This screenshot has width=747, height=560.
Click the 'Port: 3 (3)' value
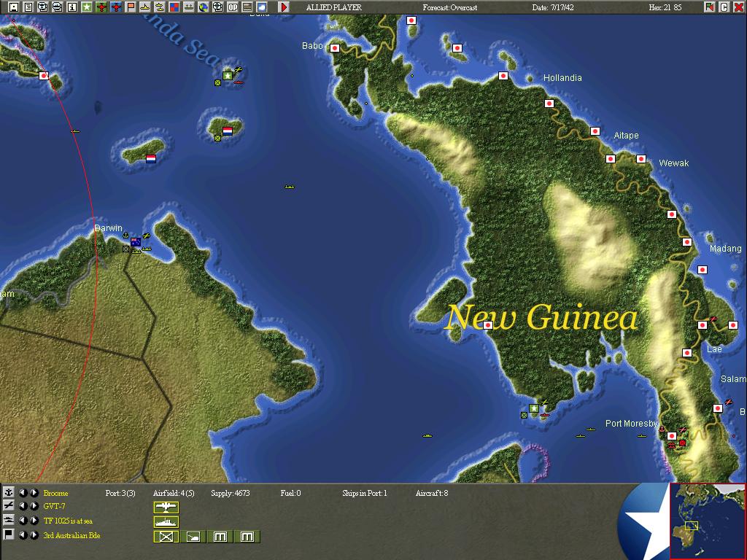click(x=120, y=493)
